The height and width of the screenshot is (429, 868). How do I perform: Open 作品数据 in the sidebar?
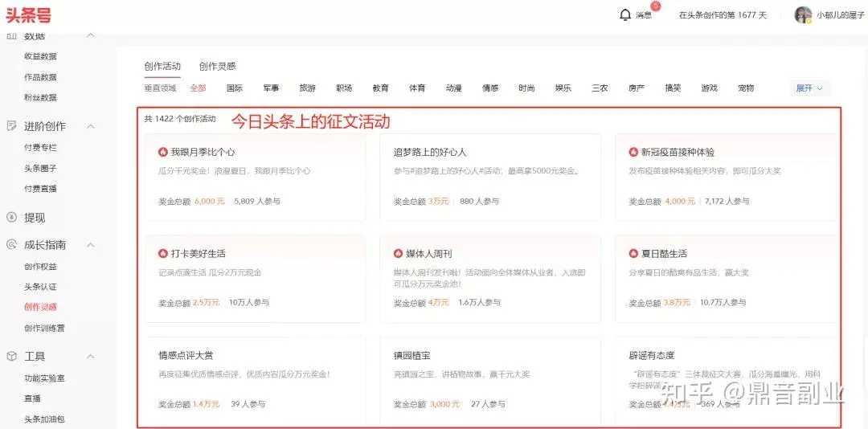pyautogui.click(x=40, y=77)
